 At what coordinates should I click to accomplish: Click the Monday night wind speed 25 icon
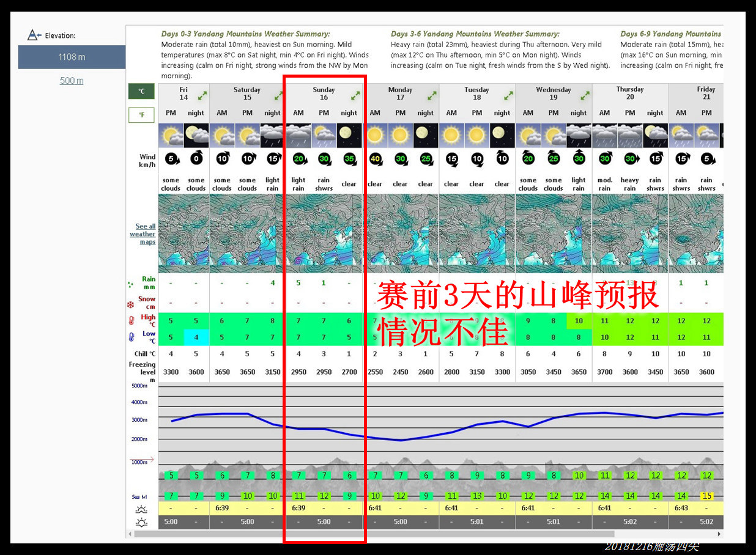[x=426, y=159]
